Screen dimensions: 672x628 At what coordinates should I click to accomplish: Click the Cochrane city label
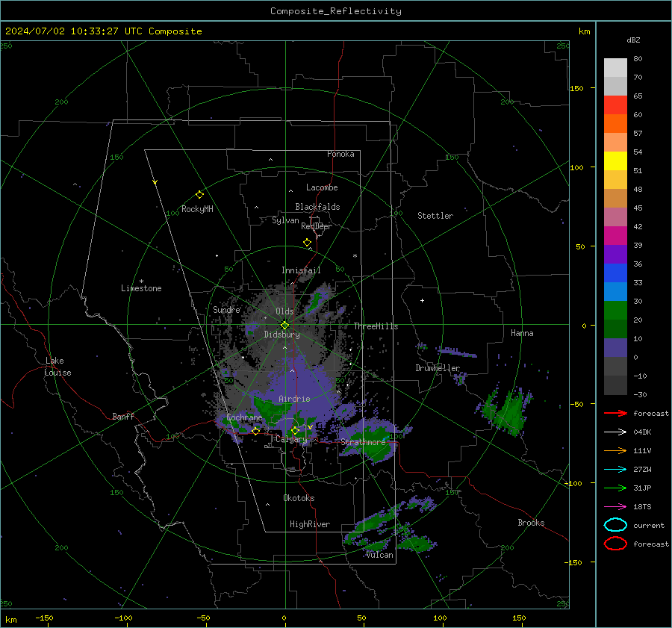point(244,417)
